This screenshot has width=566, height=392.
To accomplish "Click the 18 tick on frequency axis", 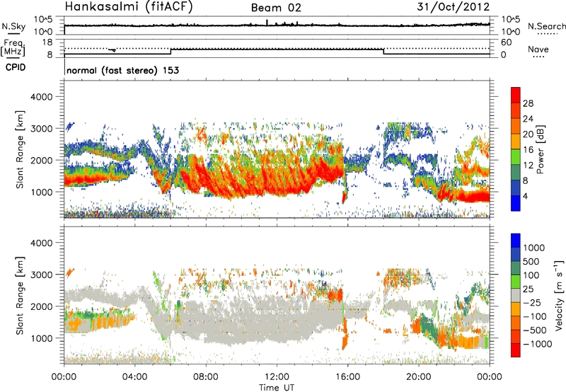I will coord(47,42).
